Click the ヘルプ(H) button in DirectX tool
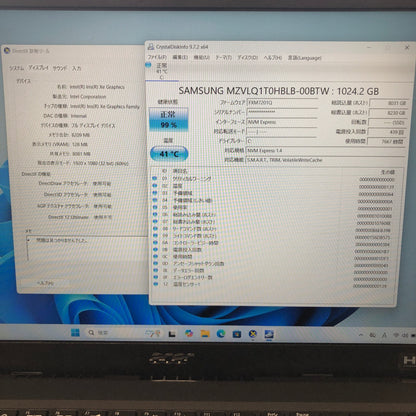This screenshot has height=416, width=416. click(45, 283)
